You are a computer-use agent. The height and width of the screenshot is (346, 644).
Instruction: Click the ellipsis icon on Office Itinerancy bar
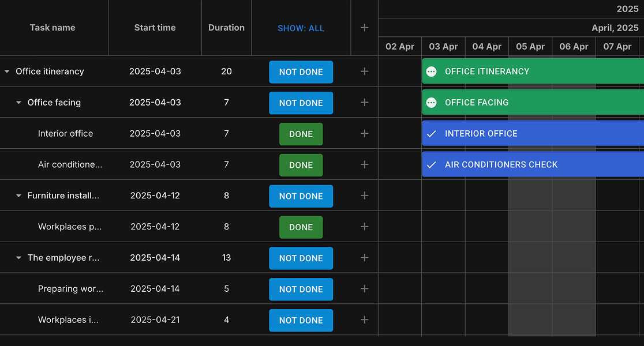(431, 72)
